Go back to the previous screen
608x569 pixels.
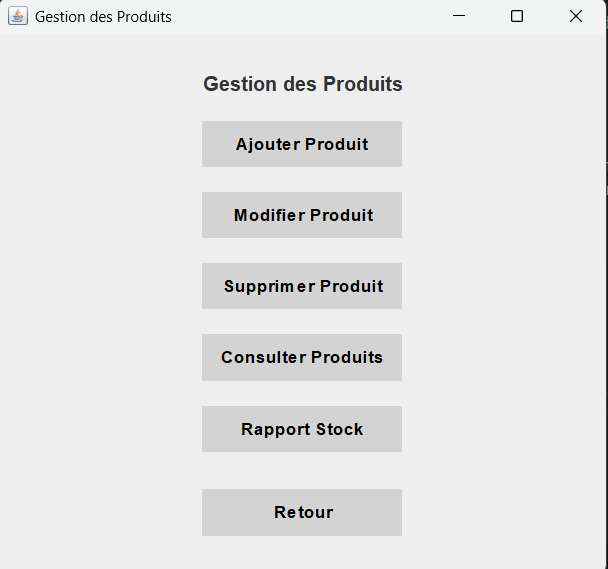pyautogui.click(x=302, y=512)
